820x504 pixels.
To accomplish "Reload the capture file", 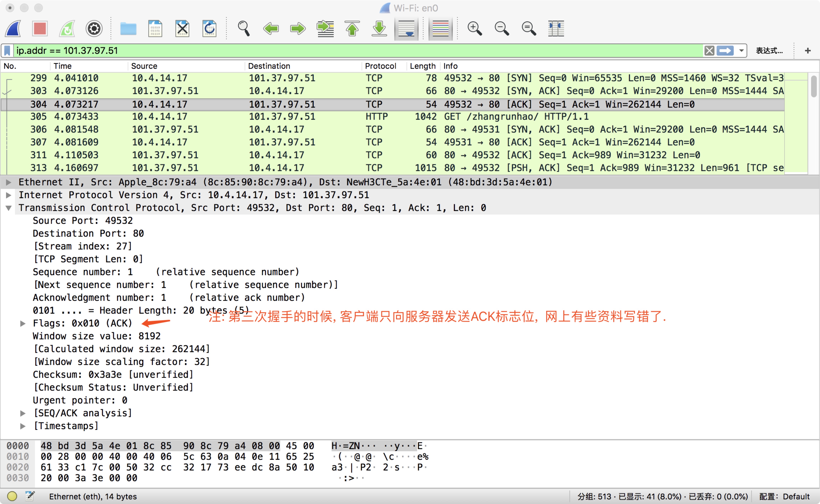I will 209,29.
